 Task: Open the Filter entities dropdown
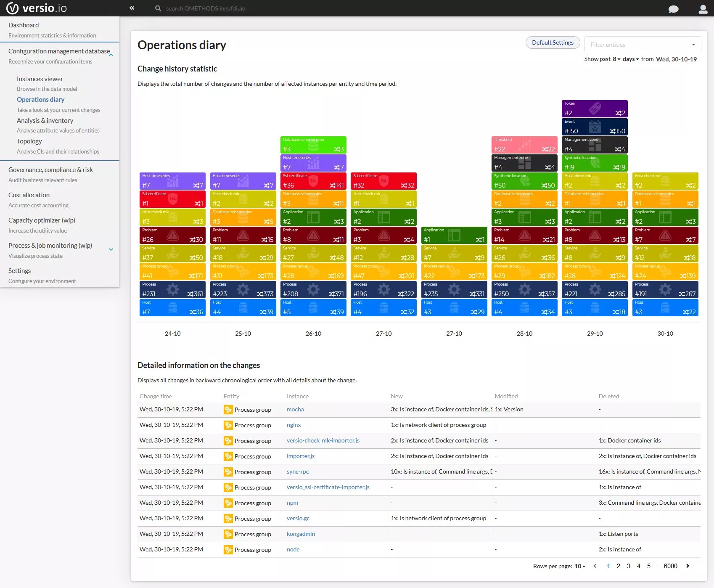643,45
